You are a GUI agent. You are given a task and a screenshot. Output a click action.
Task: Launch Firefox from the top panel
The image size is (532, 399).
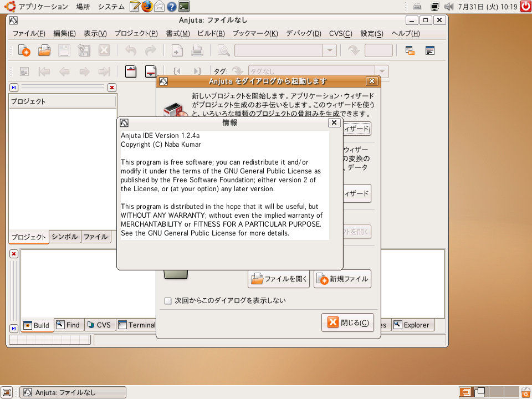click(147, 7)
